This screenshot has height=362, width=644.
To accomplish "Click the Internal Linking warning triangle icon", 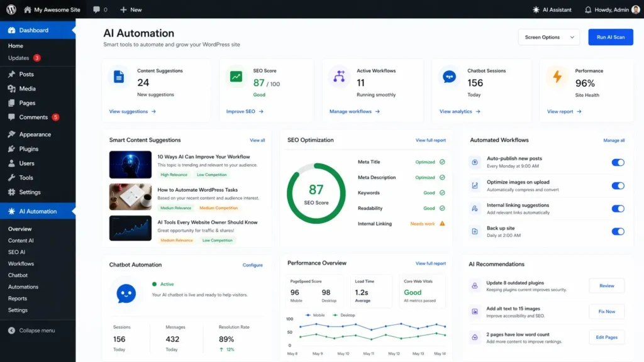I will (x=442, y=224).
